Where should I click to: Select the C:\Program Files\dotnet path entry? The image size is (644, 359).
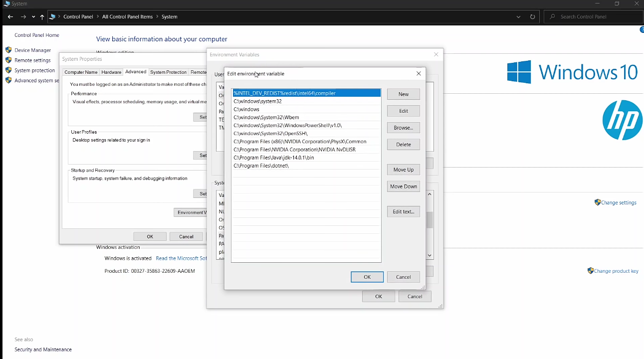coord(306,166)
